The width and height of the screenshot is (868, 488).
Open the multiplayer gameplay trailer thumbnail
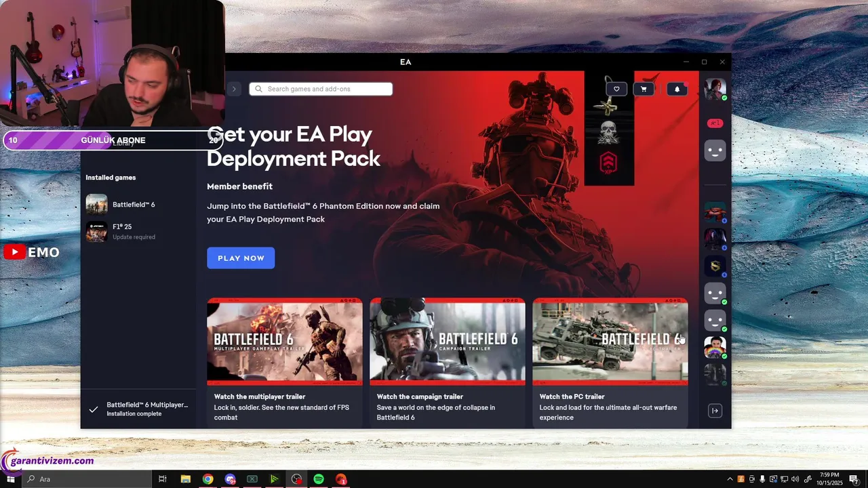coord(285,342)
